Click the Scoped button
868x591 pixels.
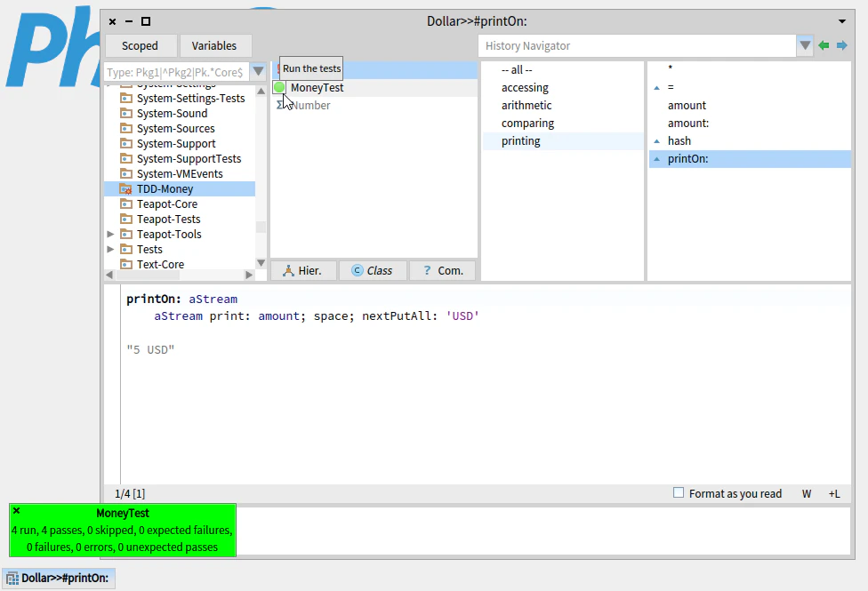140,45
